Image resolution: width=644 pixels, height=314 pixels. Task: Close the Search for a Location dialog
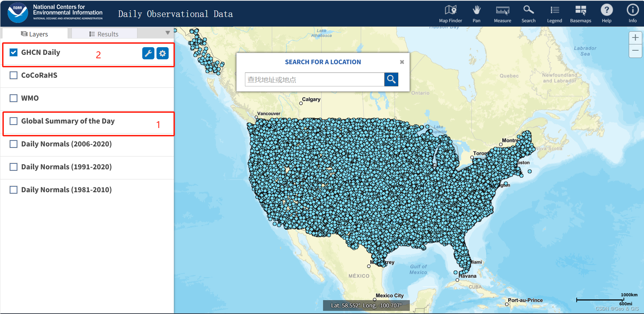tap(402, 62)
